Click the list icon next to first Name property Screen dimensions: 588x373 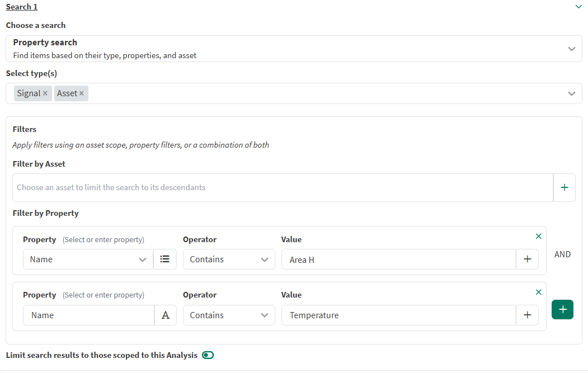pos(165,259)
